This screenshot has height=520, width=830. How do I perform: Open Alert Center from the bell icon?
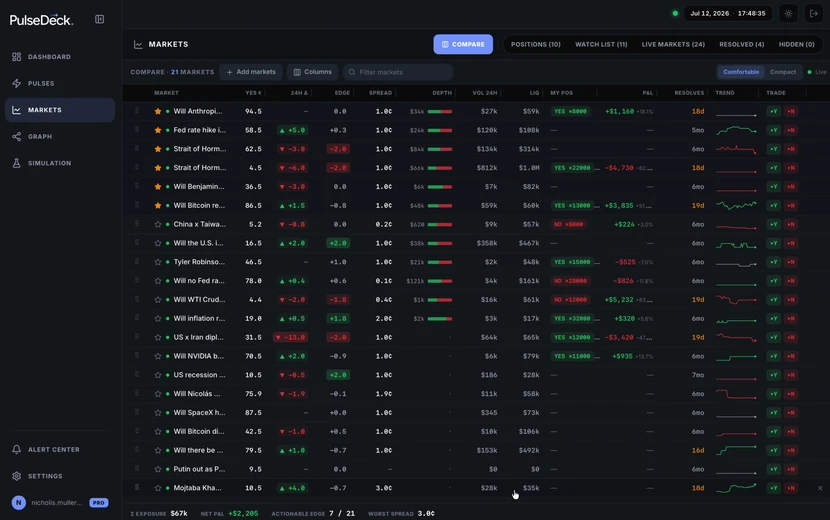point(16,450)
